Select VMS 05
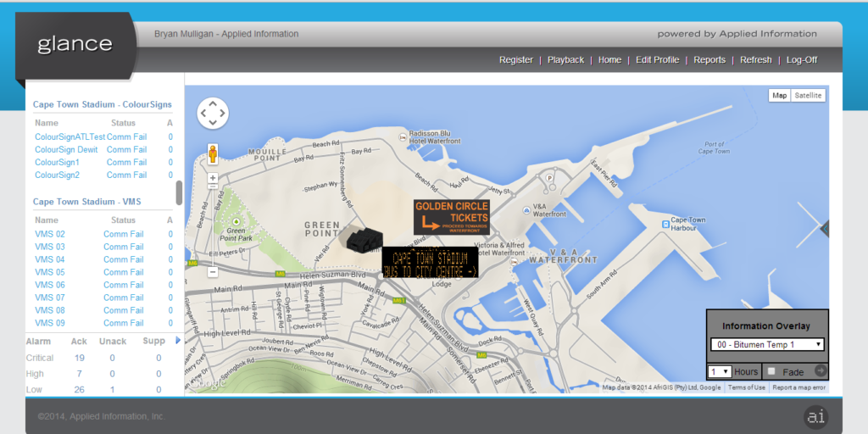 click(x=50, y=272)
